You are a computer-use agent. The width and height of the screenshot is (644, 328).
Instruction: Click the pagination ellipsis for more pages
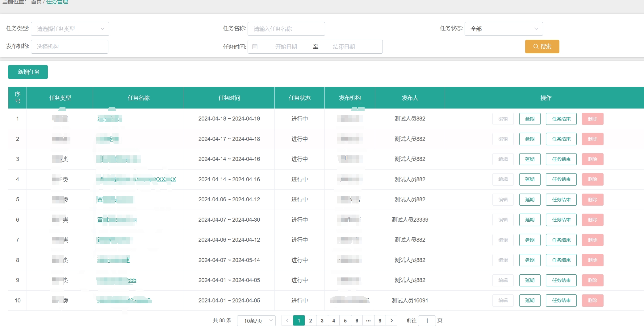[368, 321]
